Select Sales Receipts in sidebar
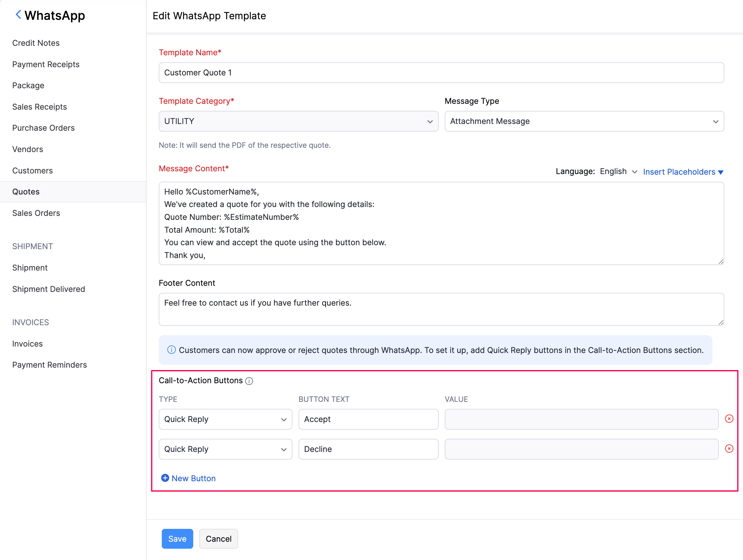 coord(40,107)
